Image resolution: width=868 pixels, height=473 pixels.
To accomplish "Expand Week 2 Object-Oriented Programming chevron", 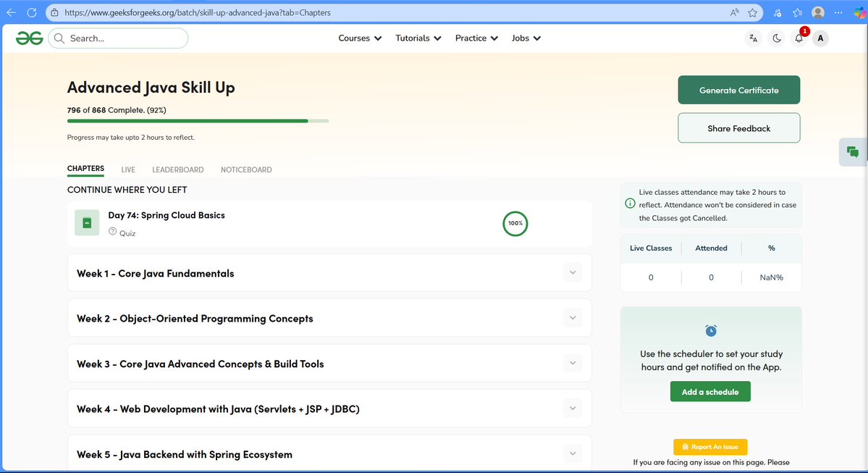I will 573,318.
